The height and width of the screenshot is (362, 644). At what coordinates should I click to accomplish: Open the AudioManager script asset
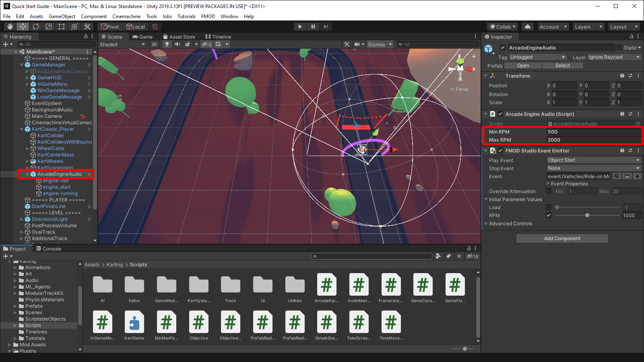coord(359,288)
